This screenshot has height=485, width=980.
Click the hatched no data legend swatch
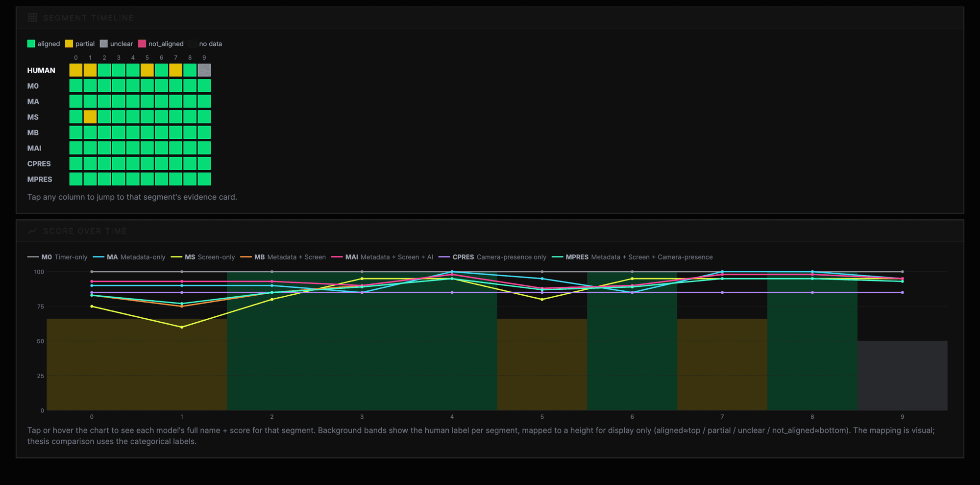193,44
